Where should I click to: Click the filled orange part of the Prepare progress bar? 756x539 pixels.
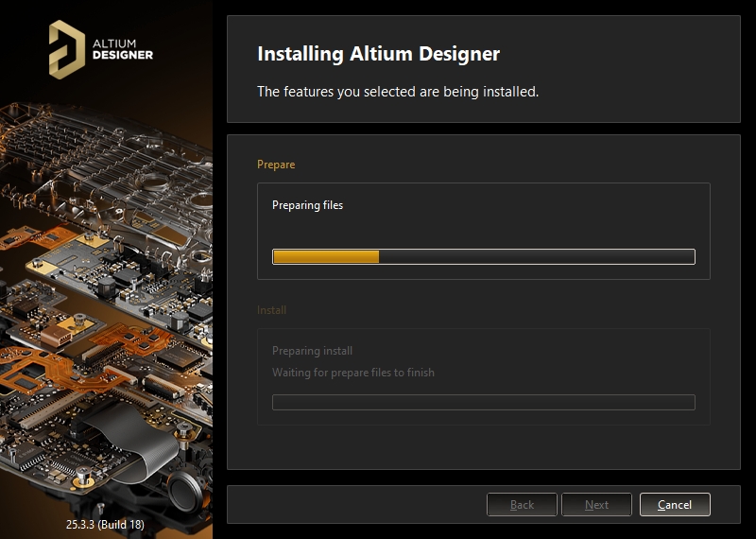pos(325,256)
